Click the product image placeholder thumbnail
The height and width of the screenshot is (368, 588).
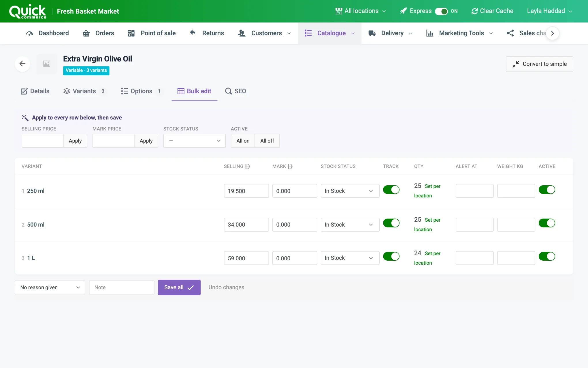click(47, 64)
